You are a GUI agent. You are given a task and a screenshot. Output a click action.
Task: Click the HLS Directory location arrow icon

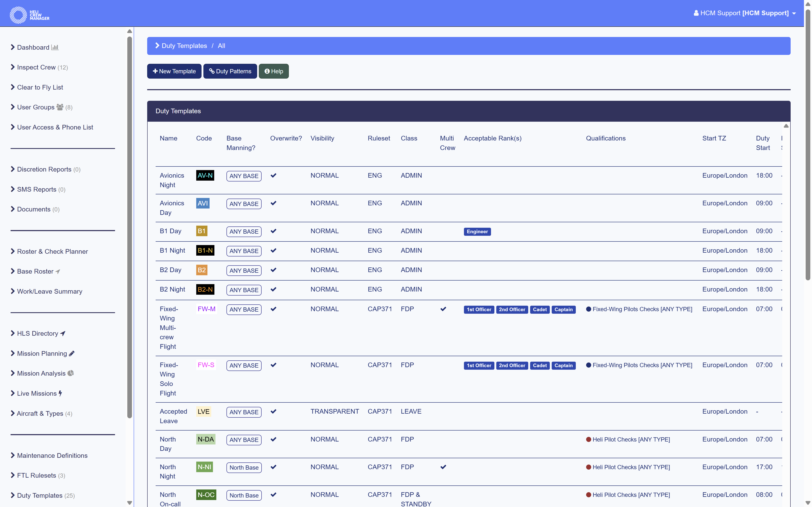(63, 333)
